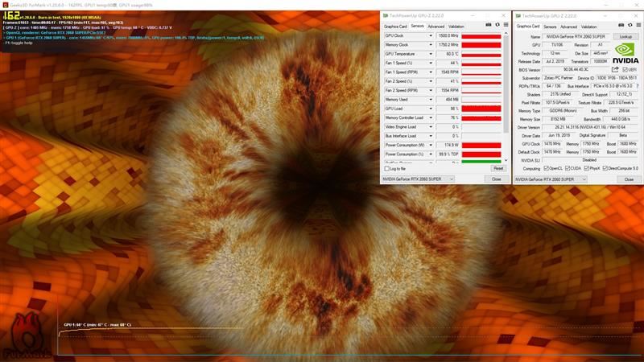This screenshot has width=644, height=362.
Task: Click the GPU-Z app icon in the Graphics Card window title bar
Action: point(518,16)
